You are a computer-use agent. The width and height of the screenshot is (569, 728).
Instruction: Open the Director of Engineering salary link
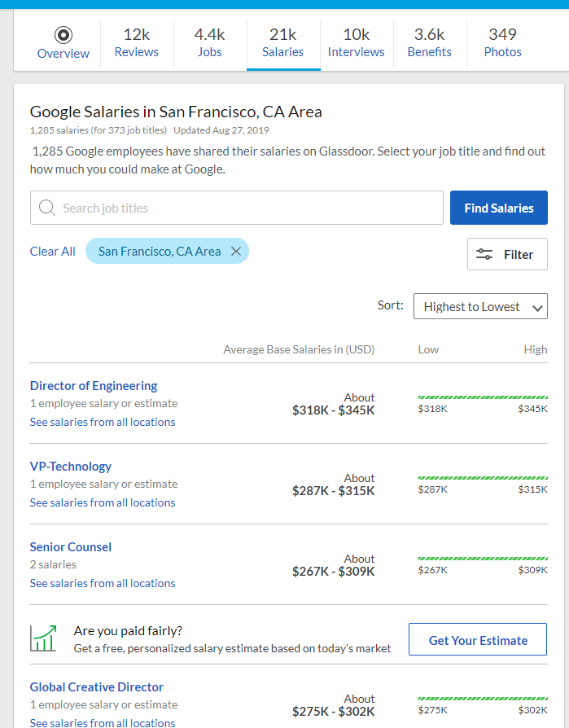tap(94, 386)
